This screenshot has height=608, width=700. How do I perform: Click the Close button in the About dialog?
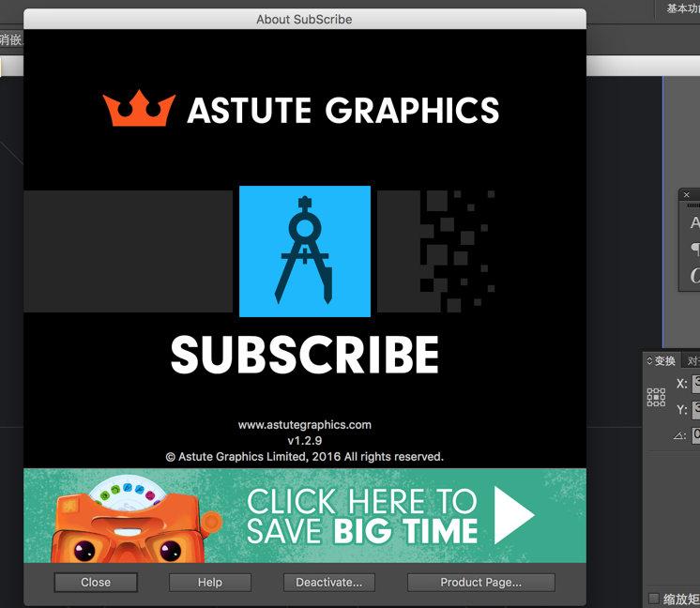pyautogui.click(x=96, y=583)
